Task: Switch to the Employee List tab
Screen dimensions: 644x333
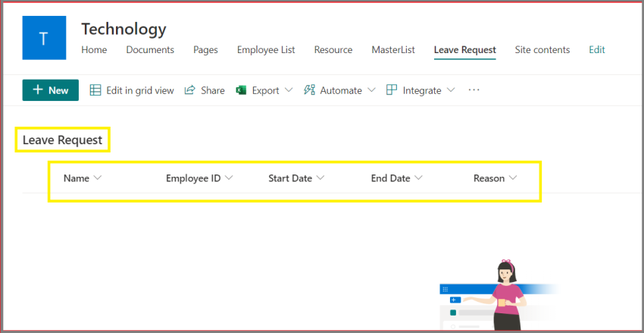Action: (266, 50)
